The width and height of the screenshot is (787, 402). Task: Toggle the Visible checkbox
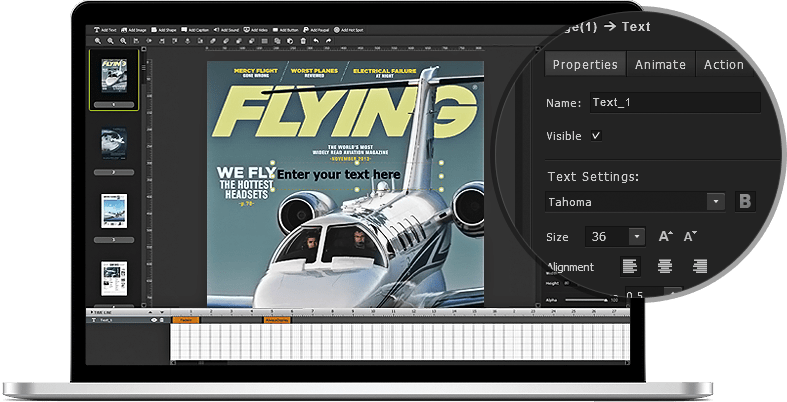pyautogui.click(x=596, y=136)
